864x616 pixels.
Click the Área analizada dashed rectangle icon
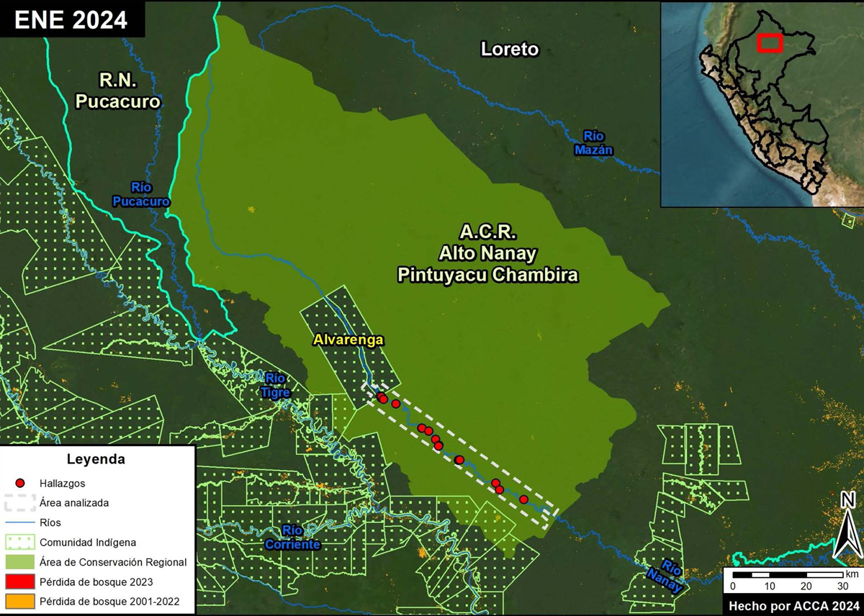click(21, 502)
